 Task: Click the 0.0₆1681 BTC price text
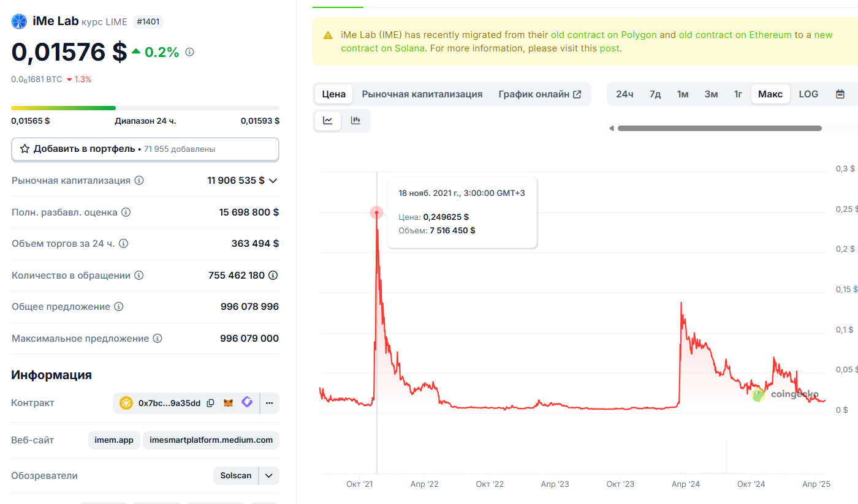(36, 80)
